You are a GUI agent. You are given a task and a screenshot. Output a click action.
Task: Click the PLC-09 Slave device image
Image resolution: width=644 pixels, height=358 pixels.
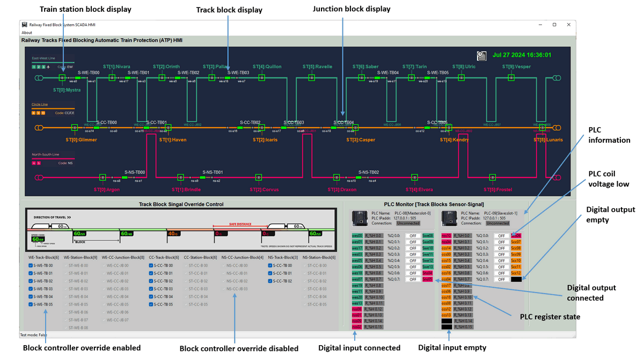(448, 218)
